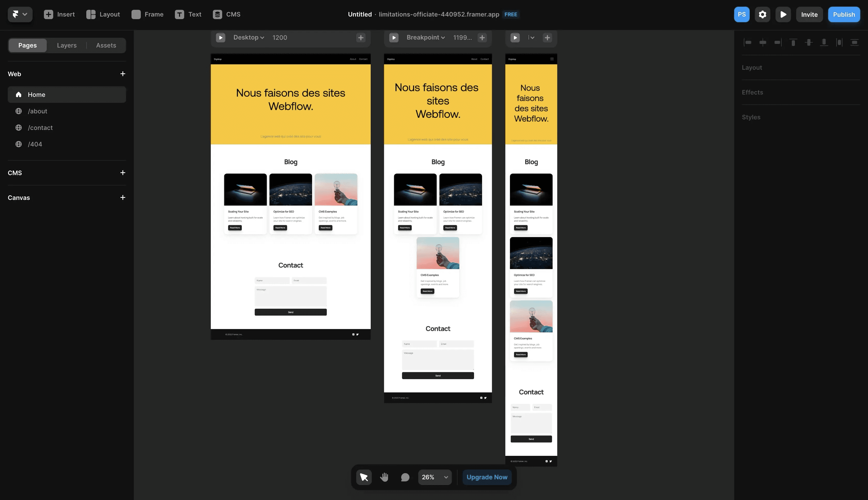The width and height of the screenshot is (868, 500).
Task: Select the Text tool
Action: (x=188, y=14)
